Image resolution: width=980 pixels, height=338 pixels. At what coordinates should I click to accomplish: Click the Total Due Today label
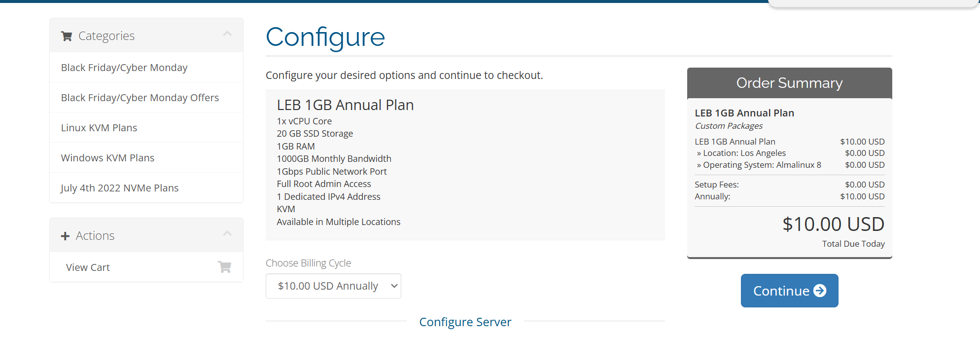pos(853,244)
